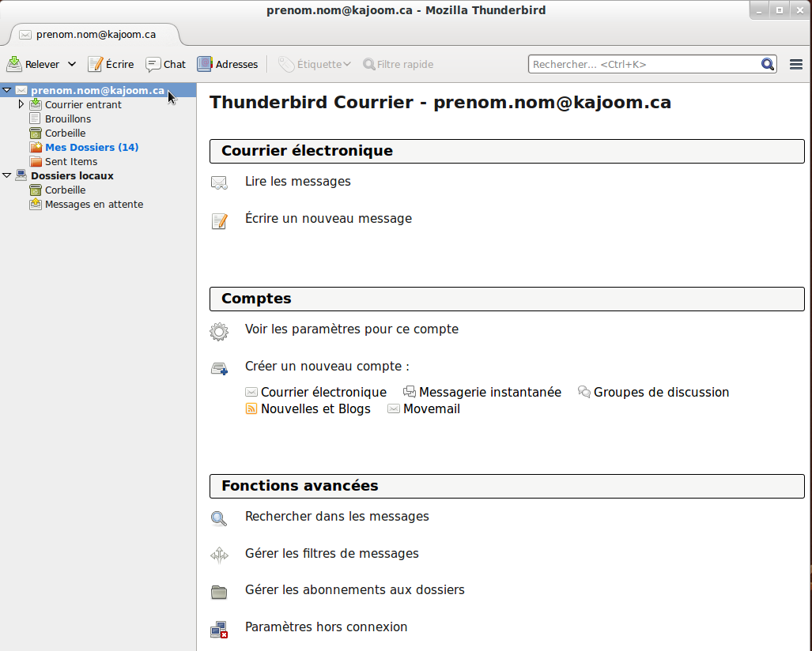Open the Sent Items folder

(x=71, y=161)
